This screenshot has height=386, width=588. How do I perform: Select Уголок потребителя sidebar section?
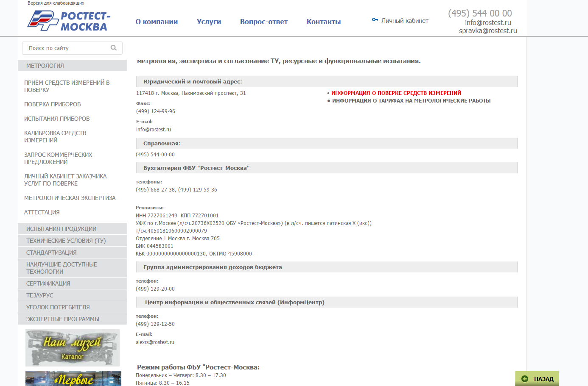point(72,307)
